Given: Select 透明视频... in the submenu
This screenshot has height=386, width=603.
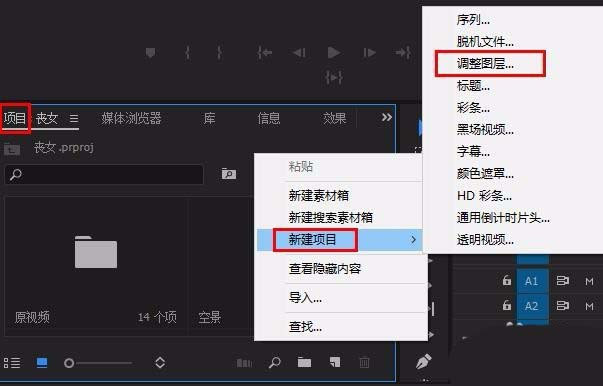Looking at the screenshot, I should coord(485,240).
